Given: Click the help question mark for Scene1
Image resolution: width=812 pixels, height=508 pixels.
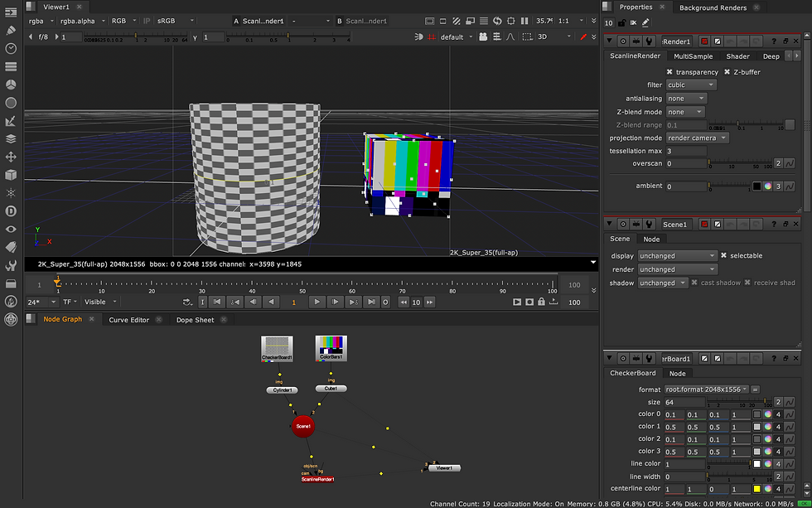Looking at the screenshot, I should coord(774,225).
